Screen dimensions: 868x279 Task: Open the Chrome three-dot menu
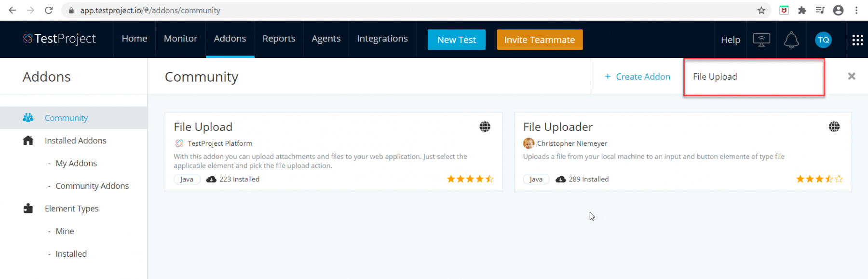(856, 10)
